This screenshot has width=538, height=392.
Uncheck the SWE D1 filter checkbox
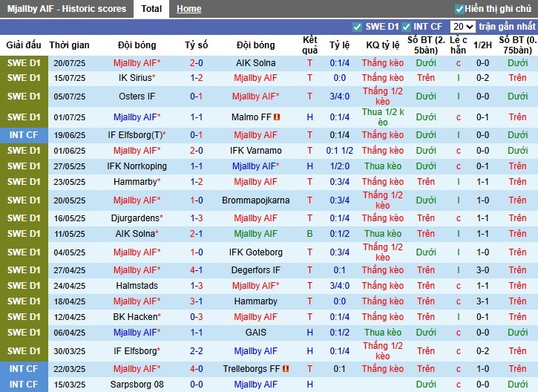point(357,27)
